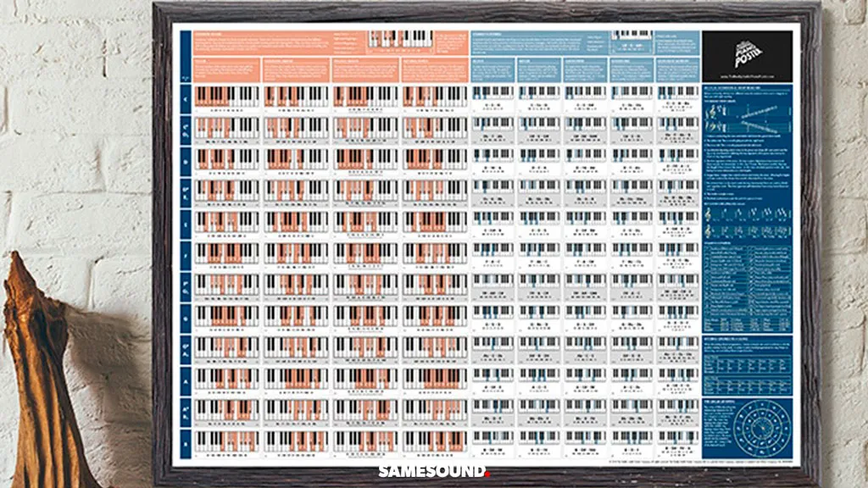The image size is (868, 488).
Task: Click the first orange scale keyboard in the A row
Action: (x=227, y=378)
